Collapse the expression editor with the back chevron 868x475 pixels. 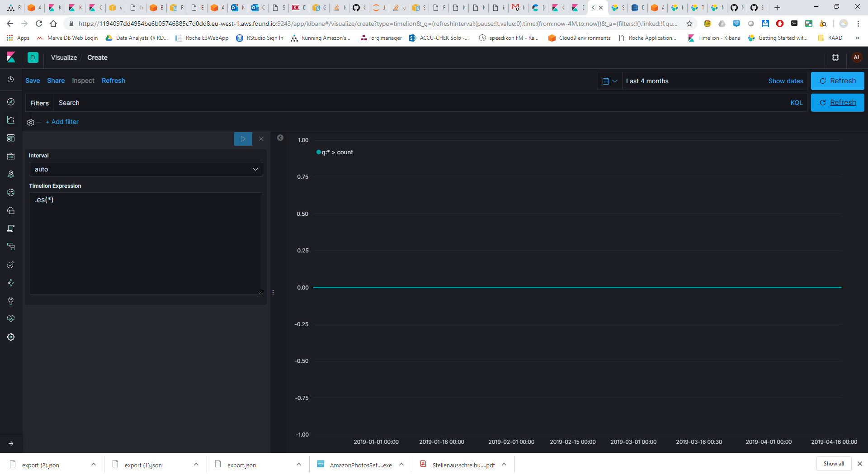(x=280, y=138)
